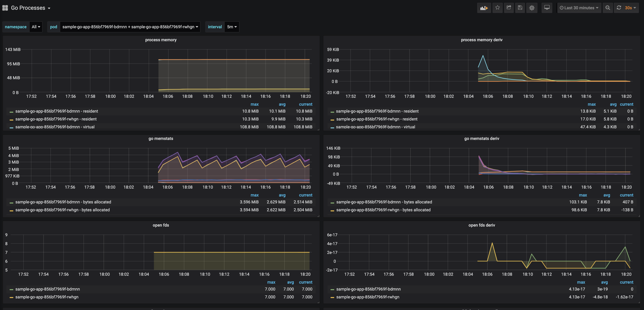Sort process memory legend by max
644x310 pixels.
click(x=255, y=104)
